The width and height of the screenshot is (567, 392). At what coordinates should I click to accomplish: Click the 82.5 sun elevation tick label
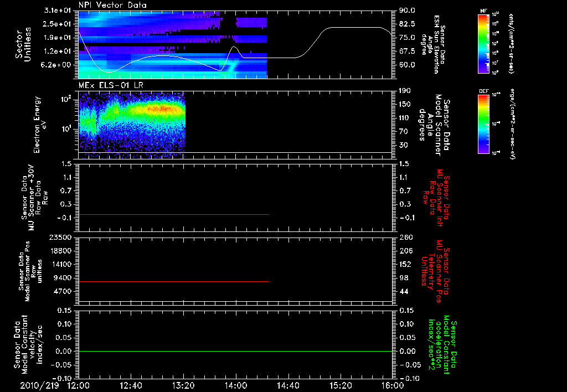coord(407,24)
